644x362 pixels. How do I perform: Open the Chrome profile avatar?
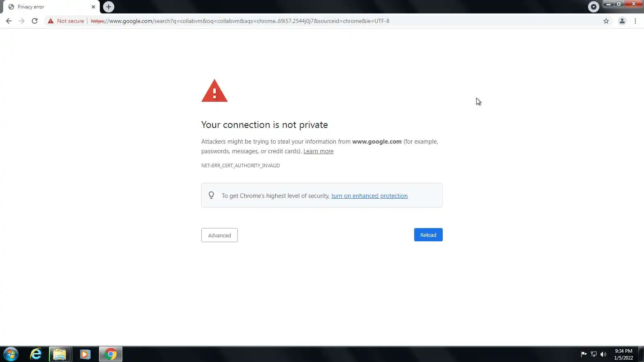(622, 21)
